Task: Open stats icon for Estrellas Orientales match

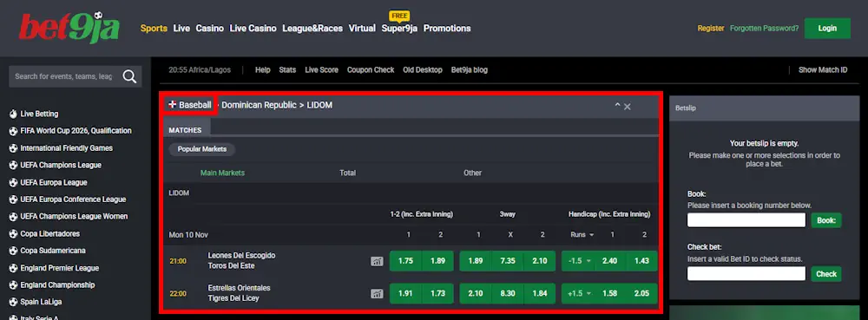Action: pyautogui.click(x=377, y=293)
